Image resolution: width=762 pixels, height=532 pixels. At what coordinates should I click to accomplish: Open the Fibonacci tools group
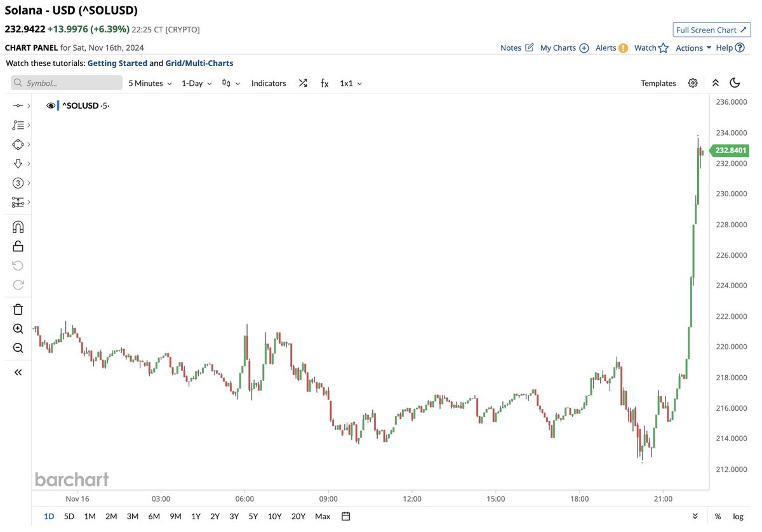pyautogui.click(x=18, y=125)
